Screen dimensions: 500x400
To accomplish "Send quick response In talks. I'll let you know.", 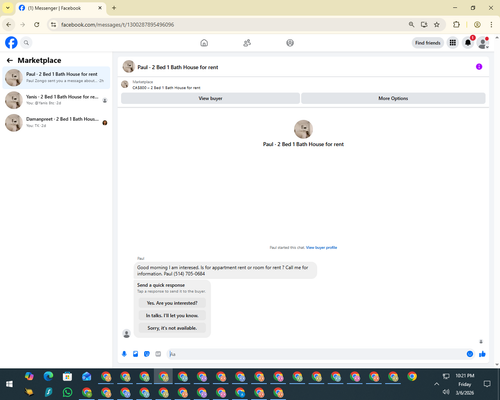I will point(172,315).
